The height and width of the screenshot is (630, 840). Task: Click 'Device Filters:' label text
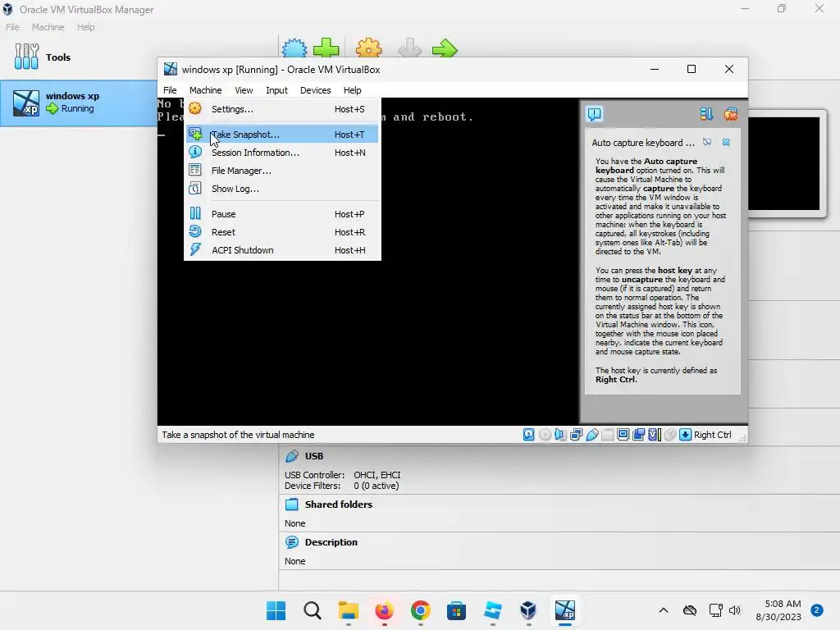[313, 486]
